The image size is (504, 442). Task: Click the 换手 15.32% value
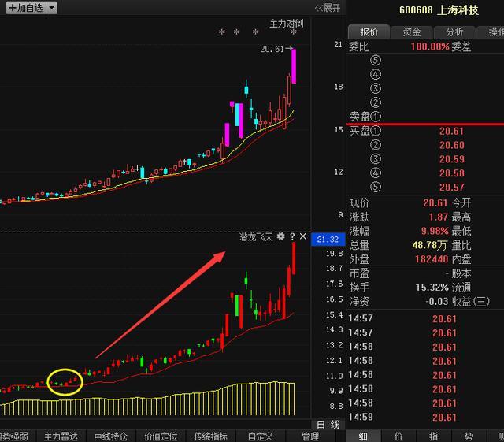(432, 288)
